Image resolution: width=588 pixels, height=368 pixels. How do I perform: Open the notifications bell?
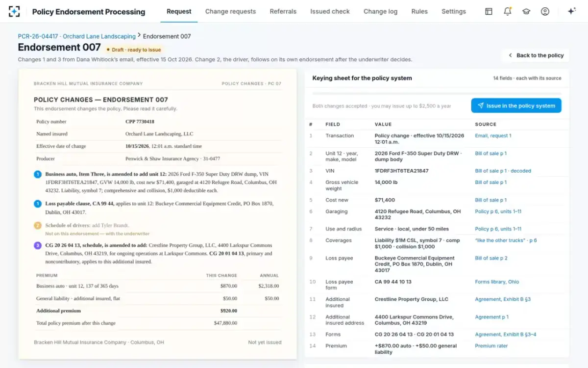click(508, 11)
